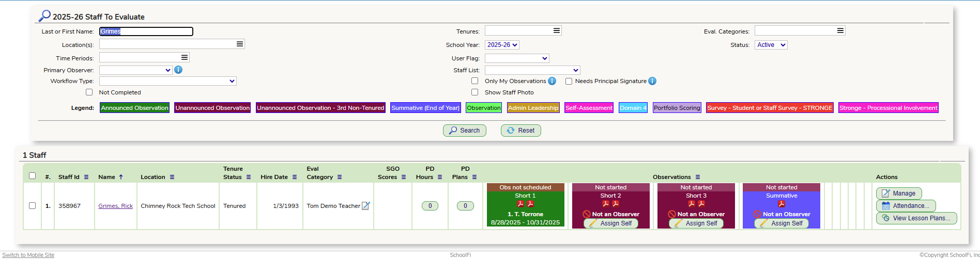Click the PD Plans 0 badge
The image size is (980, 259).
pos(465,206)
